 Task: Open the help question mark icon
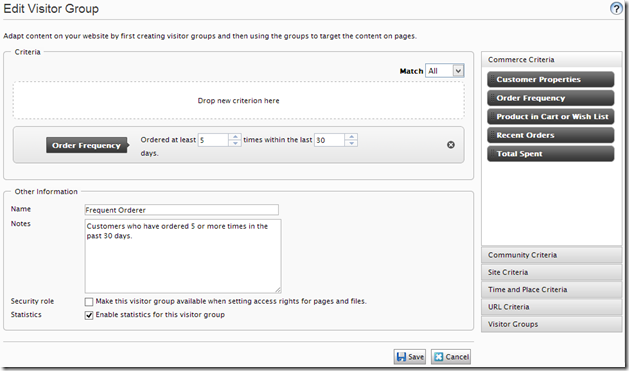(616, 8)
